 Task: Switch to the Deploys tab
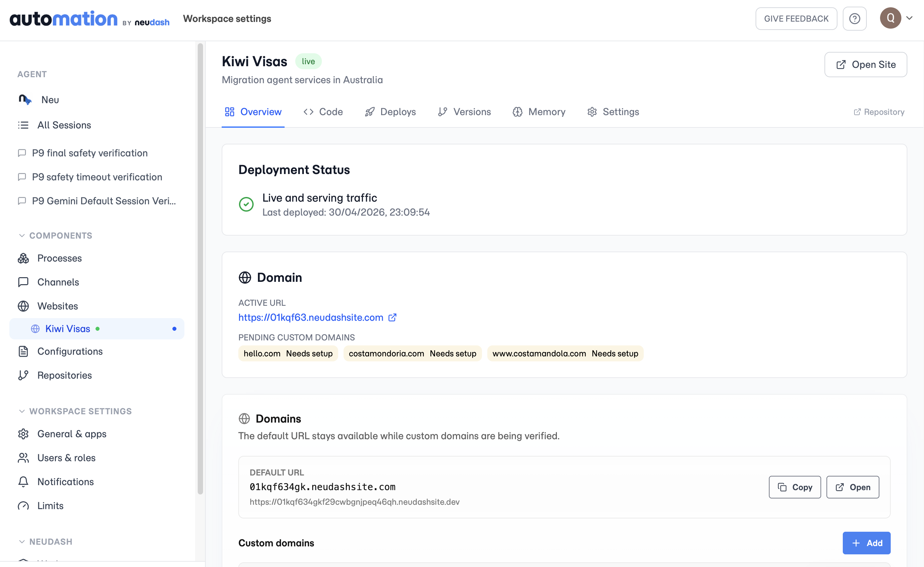[390, 112]
